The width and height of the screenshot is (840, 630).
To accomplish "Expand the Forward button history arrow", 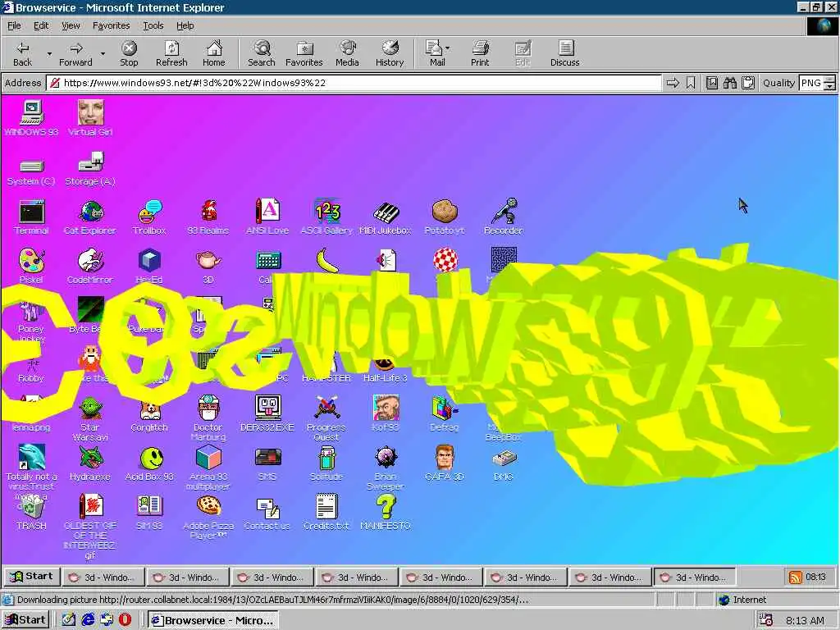I will [x=103, y=53].
